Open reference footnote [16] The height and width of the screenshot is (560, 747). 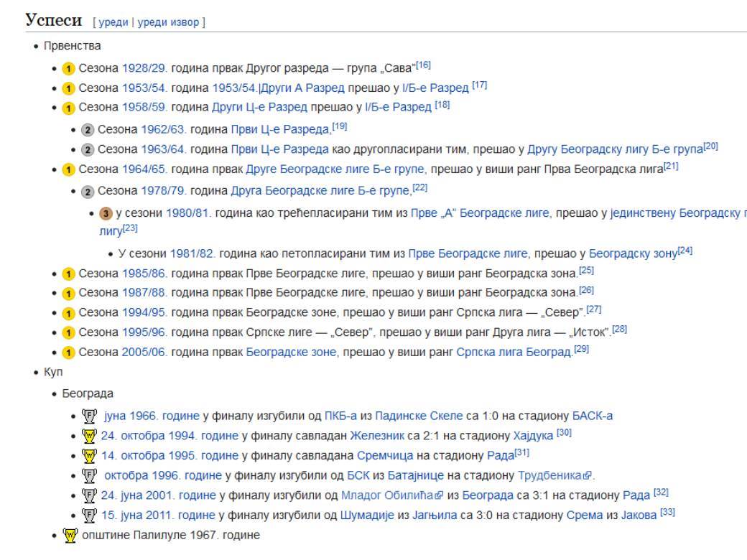(423, 66)
